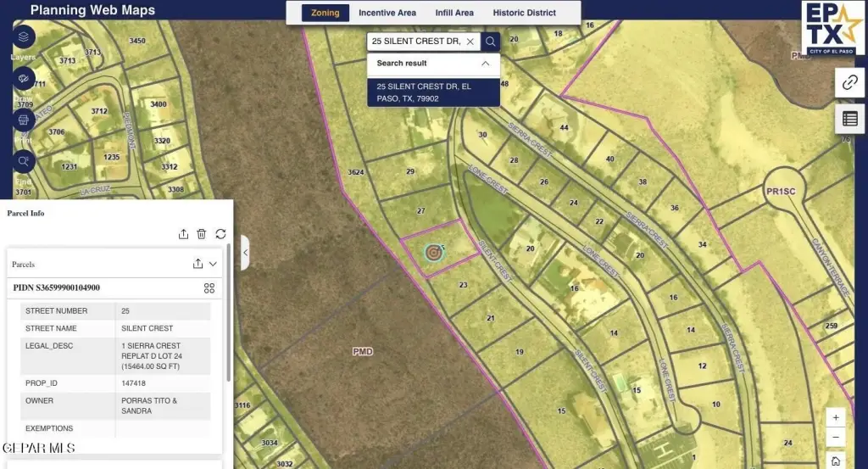Delete parcel info results with trash icon
The width and height of the screenshot is (868, 469).
[x=202, y=234]
